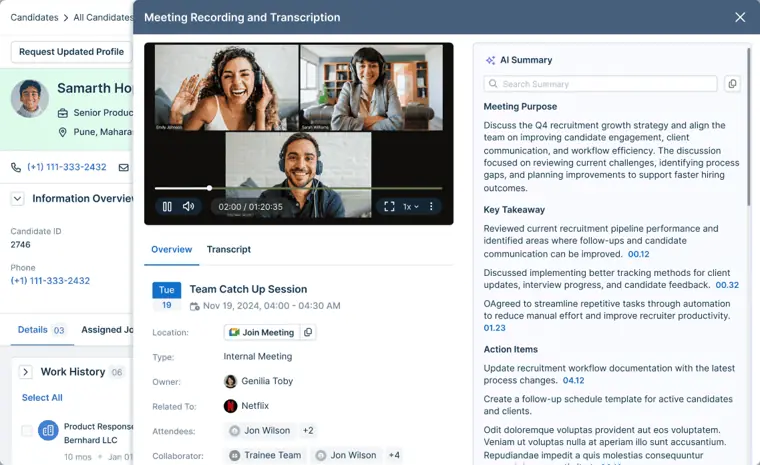
Task: Click the Netflix logo icon
Action: tap(230, 406)
